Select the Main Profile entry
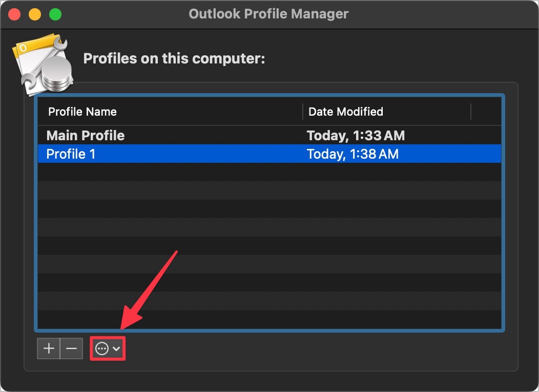Image resolution: width=539 pixels, height=392 pixels. [86, 136]
